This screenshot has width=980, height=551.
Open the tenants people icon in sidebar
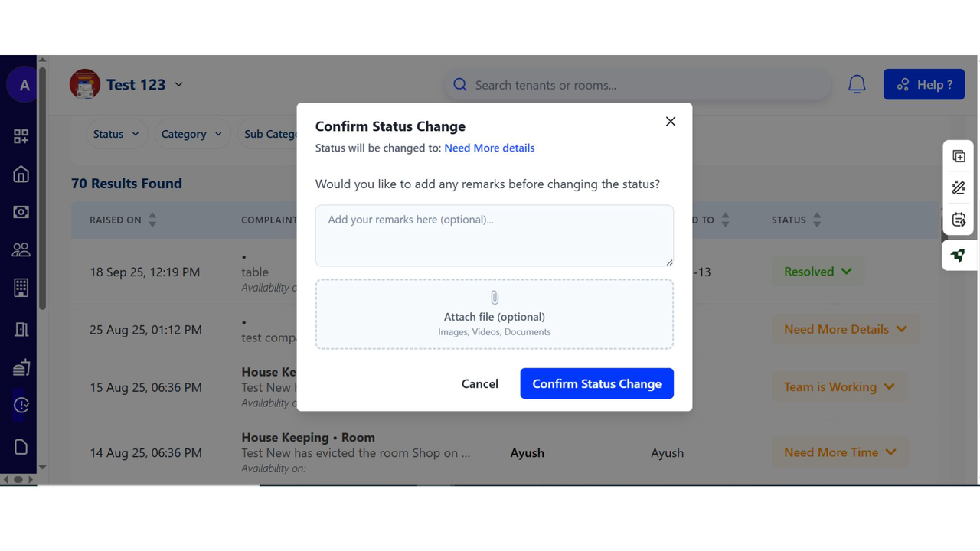21,249
